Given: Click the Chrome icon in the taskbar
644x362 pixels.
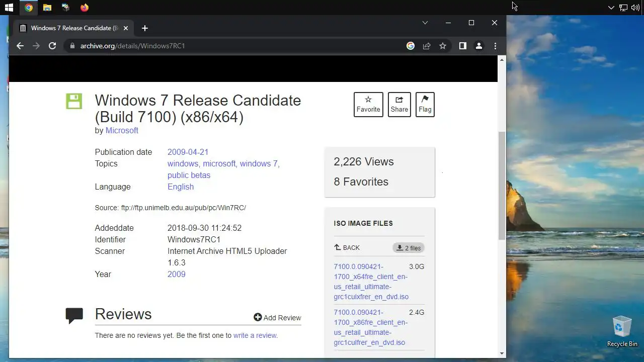Looking at the screenshot, I should click(x=29, y=8).
